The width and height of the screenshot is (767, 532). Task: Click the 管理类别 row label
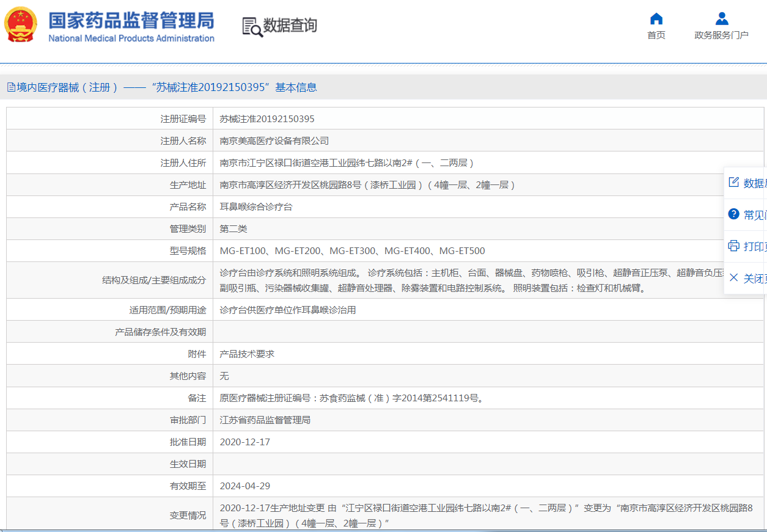(188, 229)
